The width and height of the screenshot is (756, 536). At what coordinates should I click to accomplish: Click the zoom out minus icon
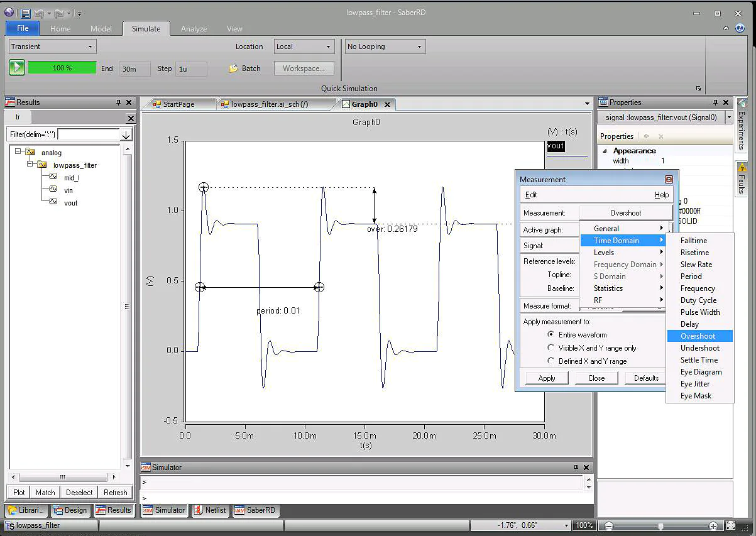pyautogui.click(x=608, y=526)
